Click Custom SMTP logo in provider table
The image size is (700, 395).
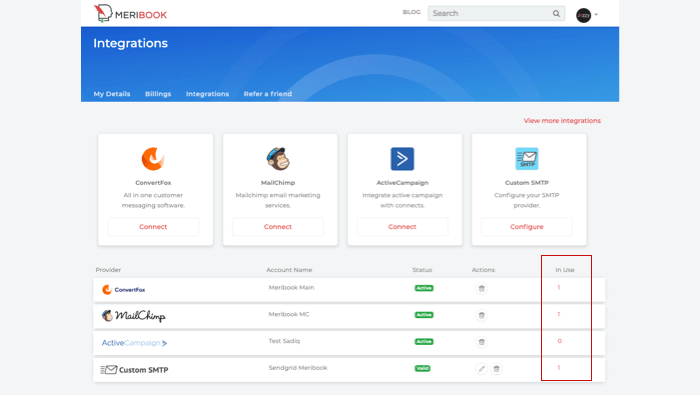pos(134,370)
